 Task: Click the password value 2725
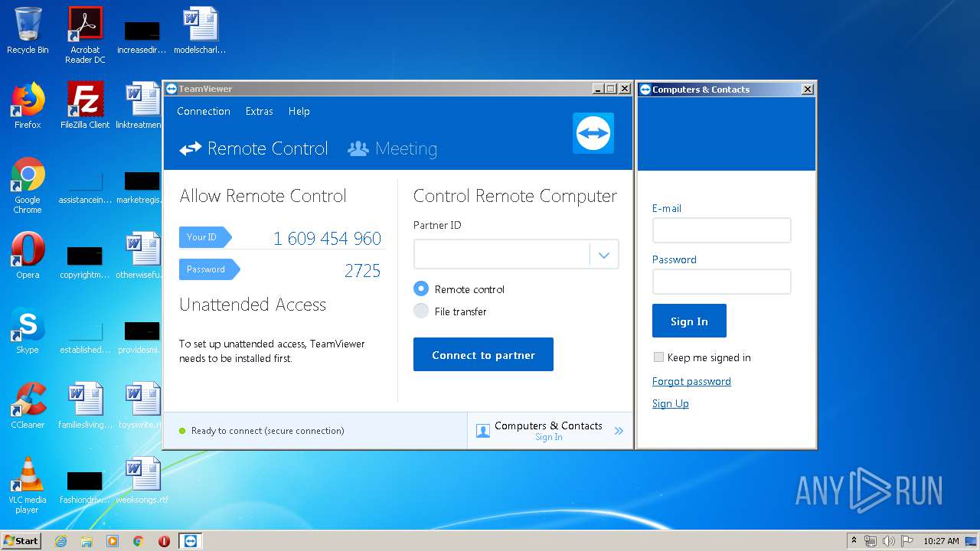[362, 271]
